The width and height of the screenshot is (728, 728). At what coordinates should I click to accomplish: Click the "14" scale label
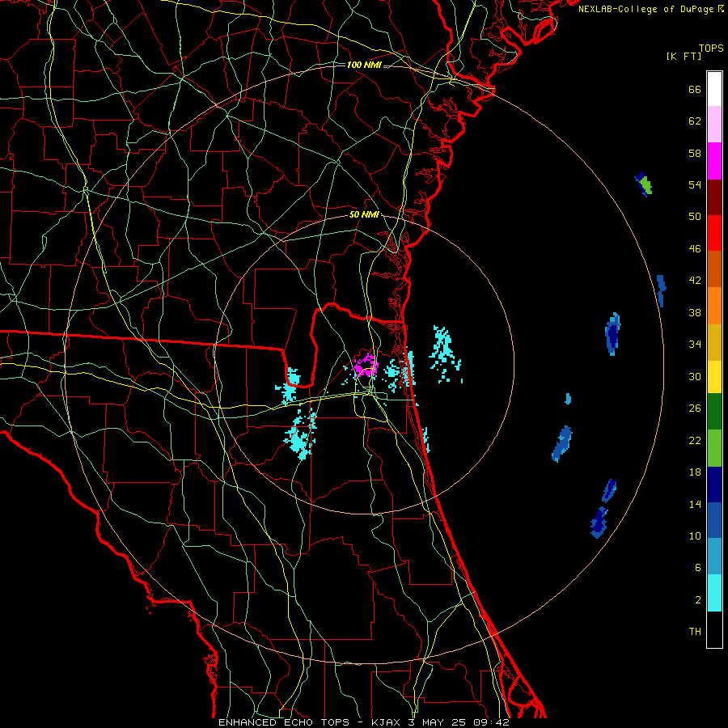click(x=695, y=504)
